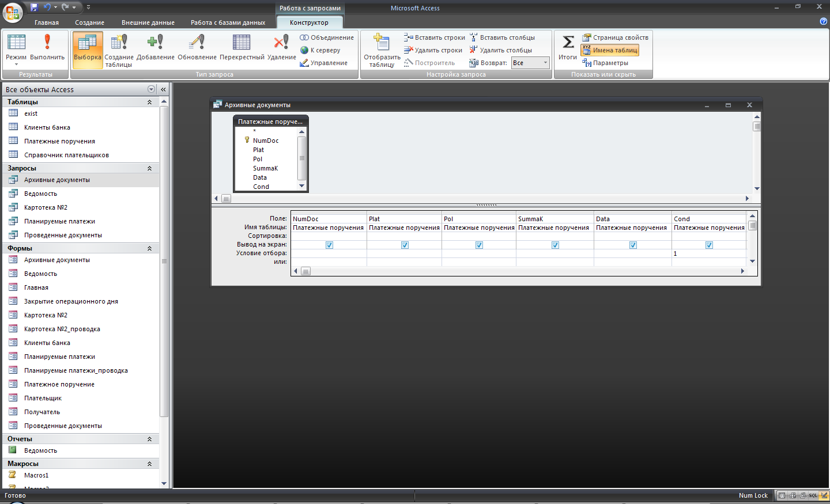Uncheck display checkbox for Pol column
The width and height of the screenshot is (830, 504).
(x=479, y=245)
